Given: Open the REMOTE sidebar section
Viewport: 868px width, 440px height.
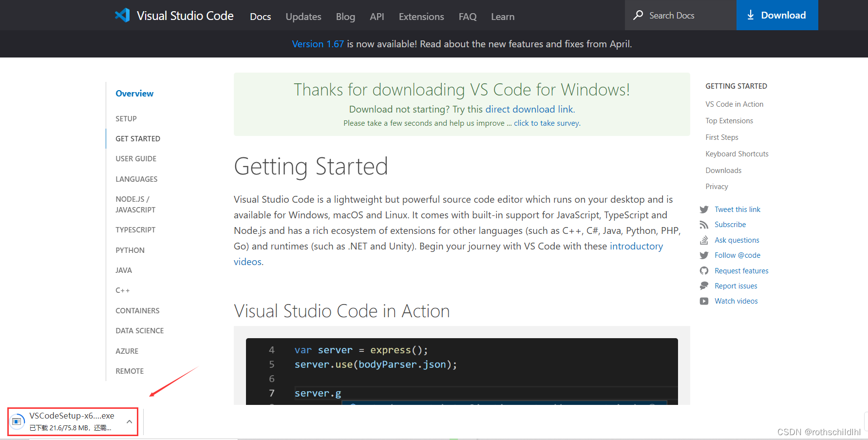Looking at the screenshot, I should tap(130, 371).
